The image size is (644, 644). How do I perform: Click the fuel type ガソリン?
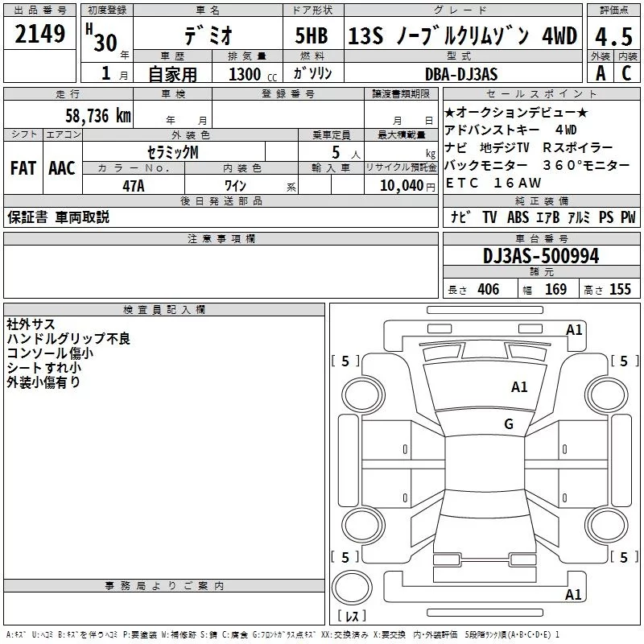click(x=312, y=73)
